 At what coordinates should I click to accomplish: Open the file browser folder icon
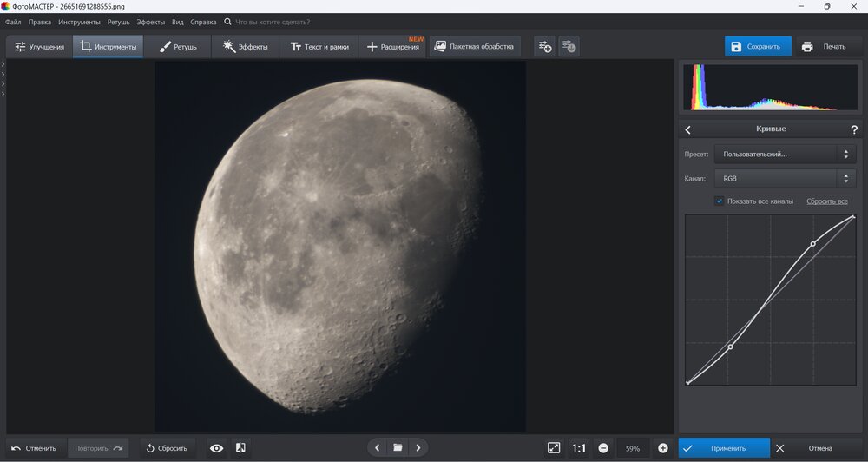398,448
